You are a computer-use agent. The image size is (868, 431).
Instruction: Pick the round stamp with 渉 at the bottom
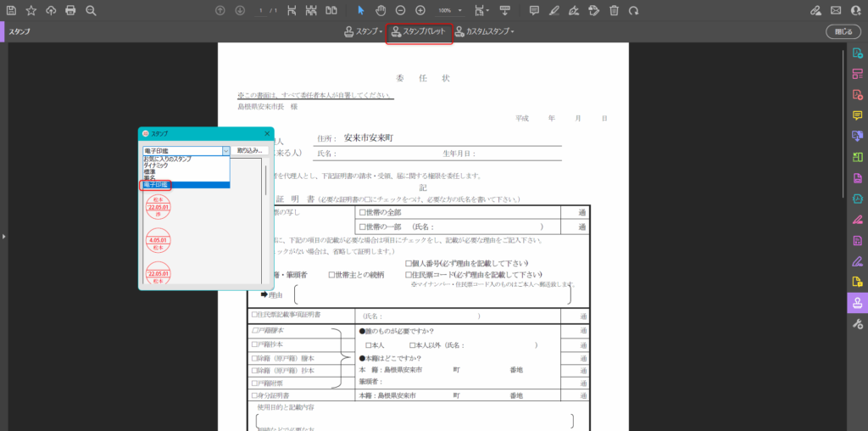pyautogui.click(x=159, y=207)
